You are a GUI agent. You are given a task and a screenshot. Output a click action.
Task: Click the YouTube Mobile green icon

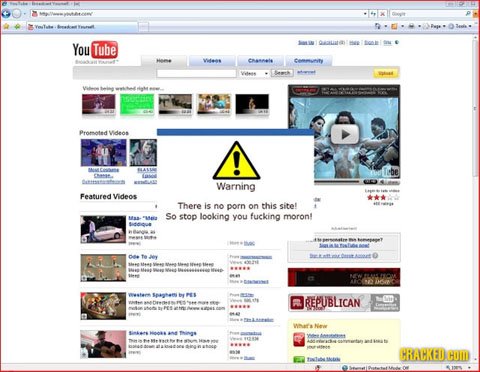pyautogui.click(x=299, y=359)
